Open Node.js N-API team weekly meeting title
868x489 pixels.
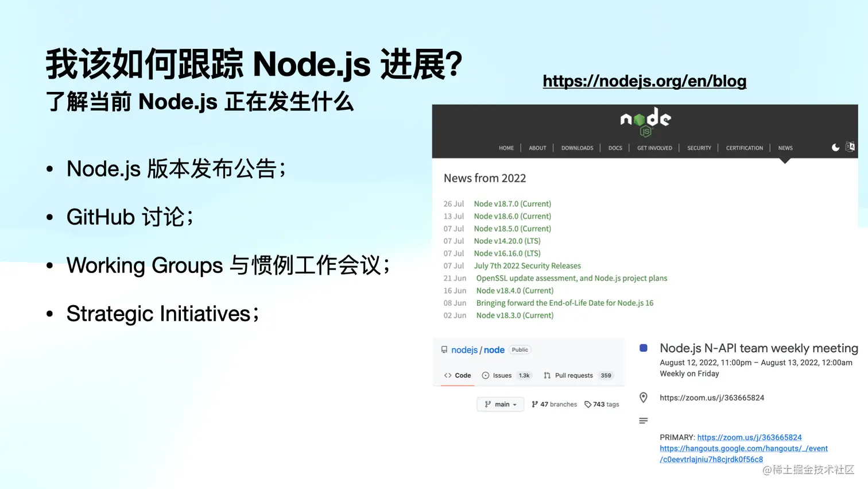[x=759, y=348]
